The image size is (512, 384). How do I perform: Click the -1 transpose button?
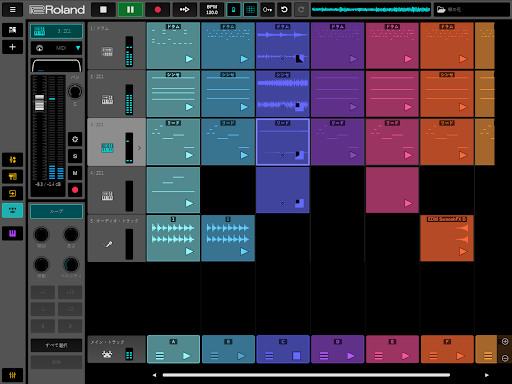click(43, 309)
